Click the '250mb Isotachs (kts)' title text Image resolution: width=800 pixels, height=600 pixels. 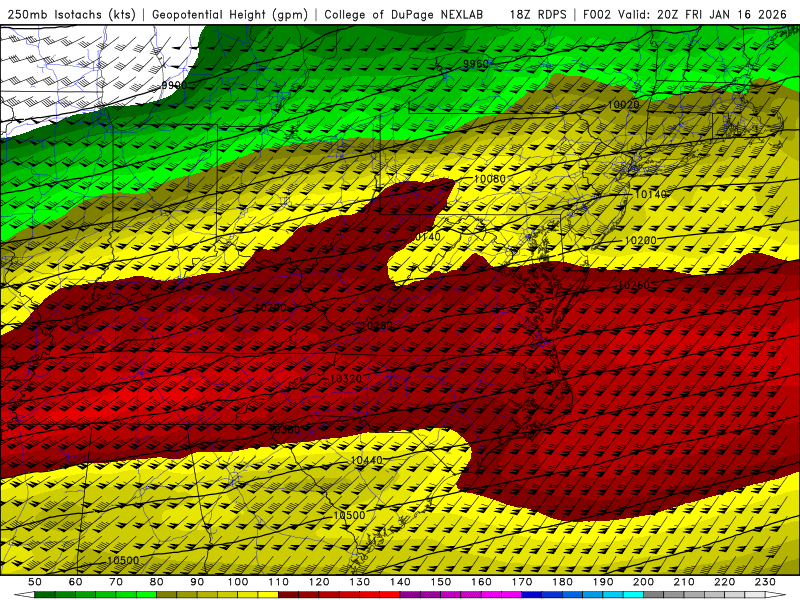click(72, 15)
